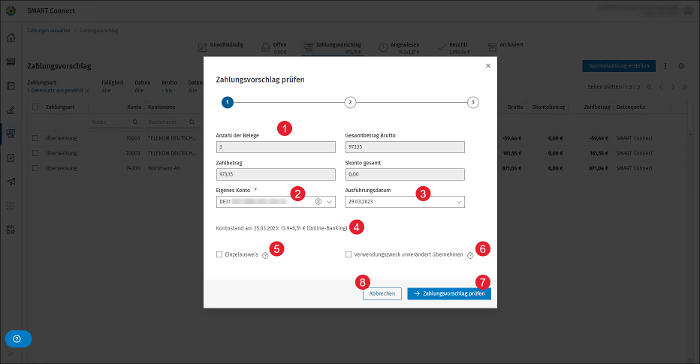Click the three-dot more options icon
This screenshot has height=364, width=700.
coord(665,66)
